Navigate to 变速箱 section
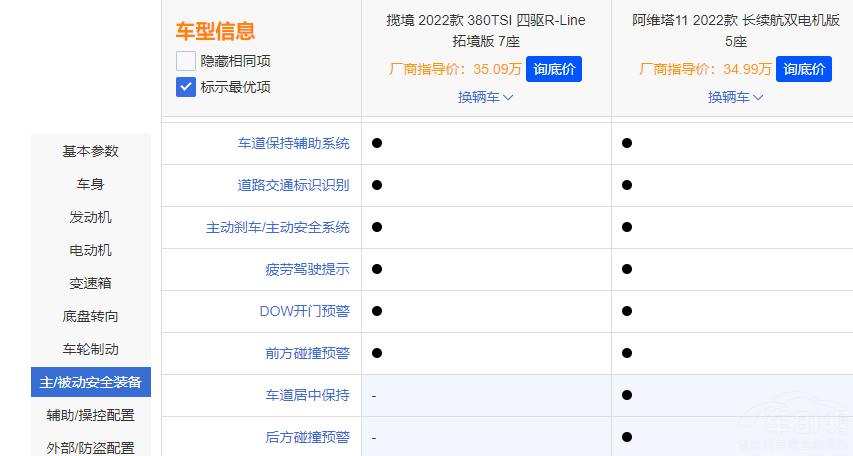The height and width of the screenshot is (456, 853). point(91,283)
